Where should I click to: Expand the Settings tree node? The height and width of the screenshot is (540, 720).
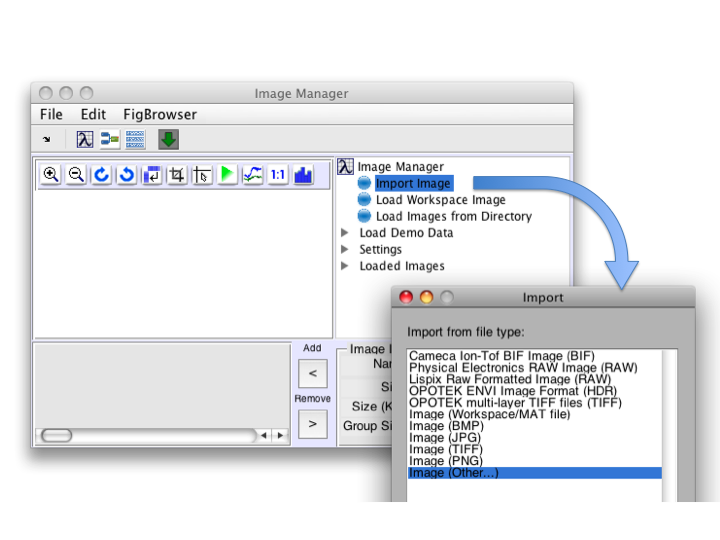click(x=345, y=250)
